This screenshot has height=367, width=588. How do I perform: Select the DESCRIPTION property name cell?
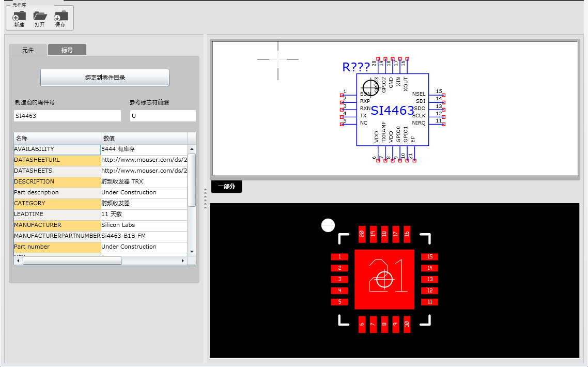(x=57, y=181)
